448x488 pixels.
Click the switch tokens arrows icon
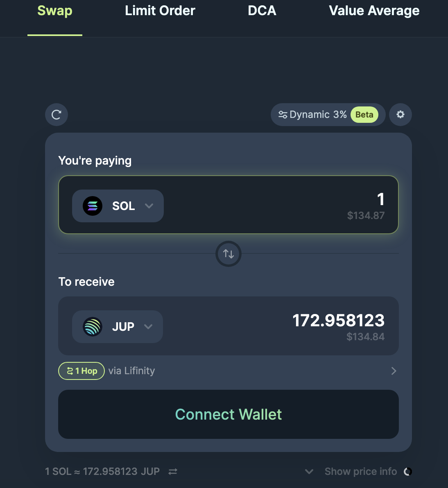[229, 254]
